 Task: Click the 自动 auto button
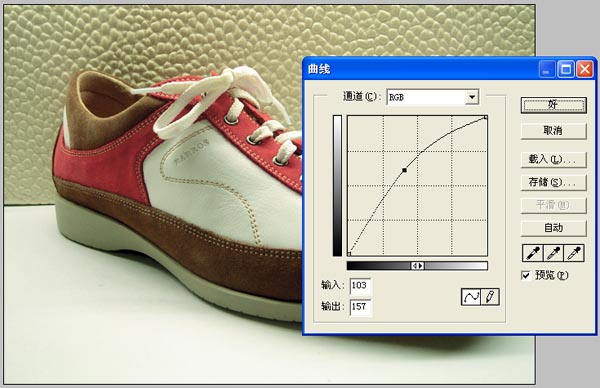tap(553, 228)
